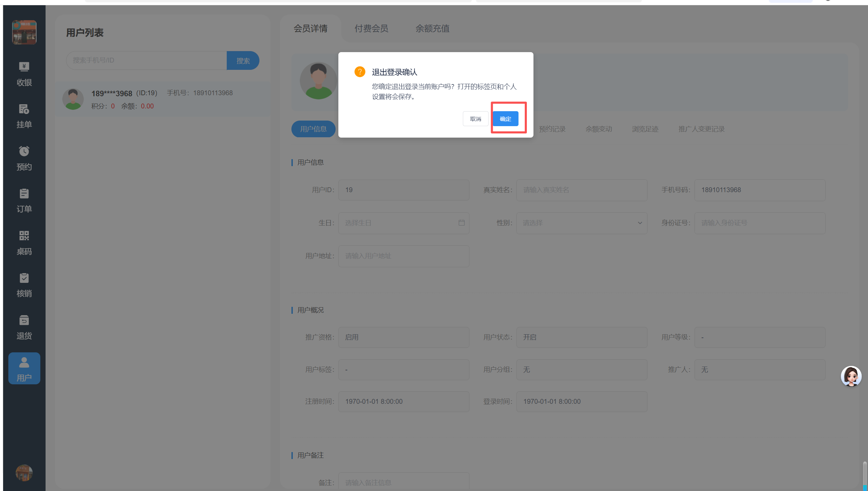Open the 预约 appointment clock icon
Screen dimensions: 868x491
point(24,158)
